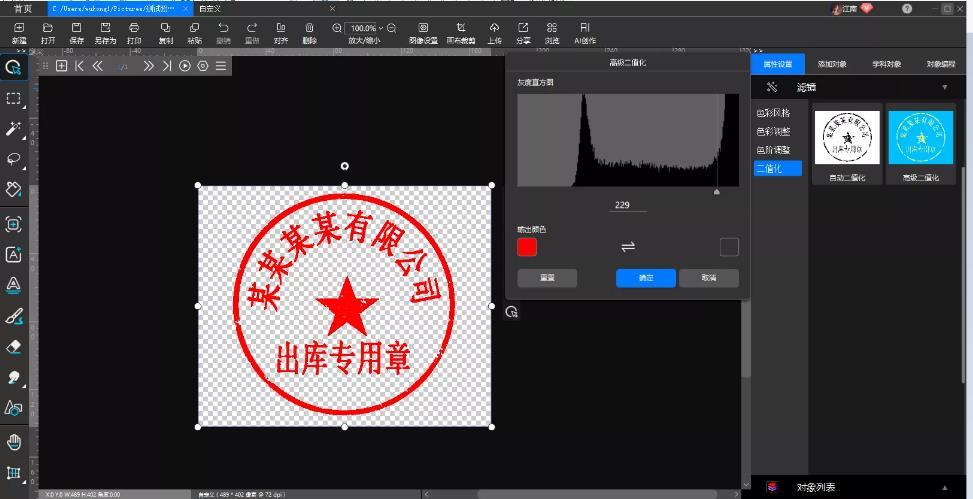Add a new page with the plus icon

coord(61,66)
